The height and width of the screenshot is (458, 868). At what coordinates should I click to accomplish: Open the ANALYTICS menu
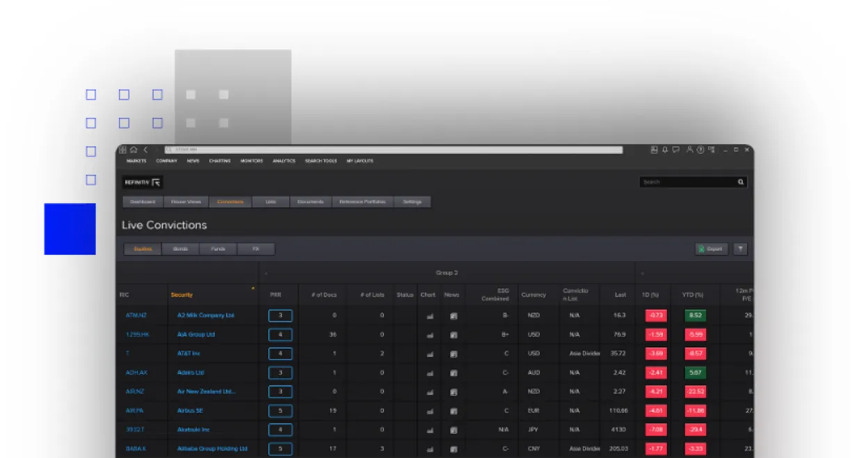click(284, 161)
